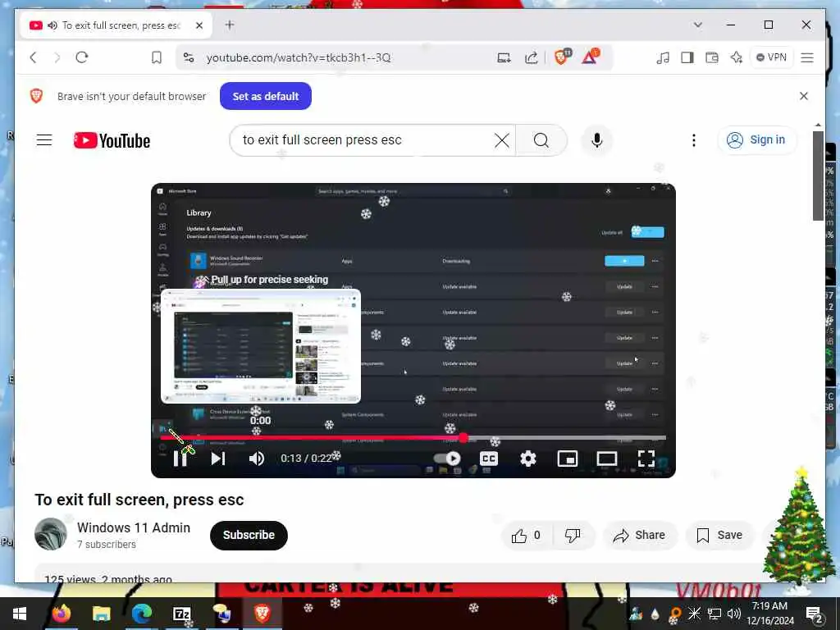This screenshot has width=840, height=630.
Task: Like the video
Action: pos(526,535)
